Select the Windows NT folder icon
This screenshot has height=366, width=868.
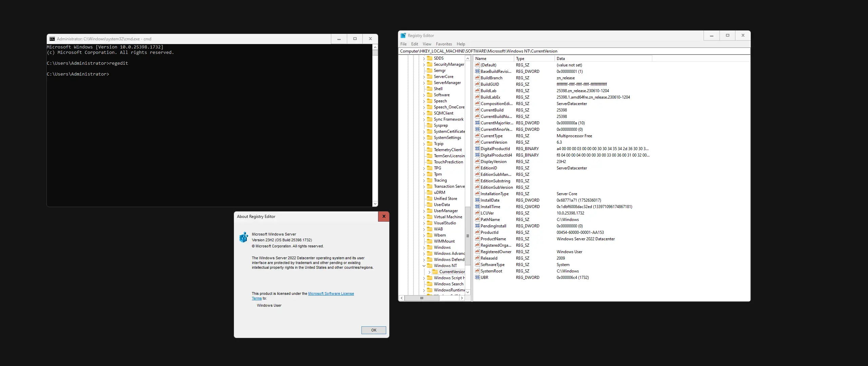pyautogui.click(x=430, y=266)
